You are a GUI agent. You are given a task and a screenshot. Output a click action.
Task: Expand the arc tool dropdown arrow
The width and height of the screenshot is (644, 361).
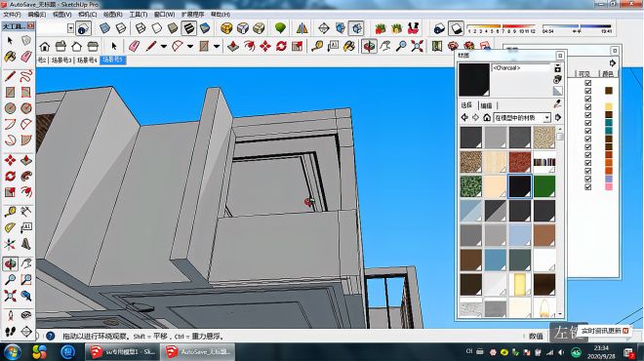[x=190, y=47]
